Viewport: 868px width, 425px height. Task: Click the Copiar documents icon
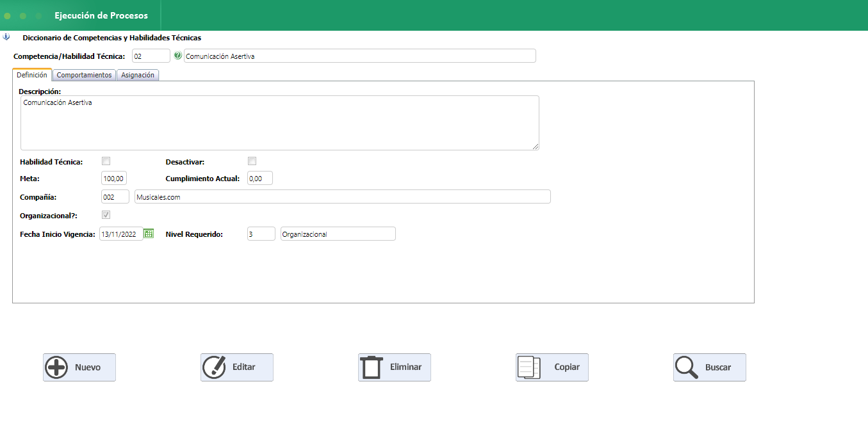coord(529,367)
